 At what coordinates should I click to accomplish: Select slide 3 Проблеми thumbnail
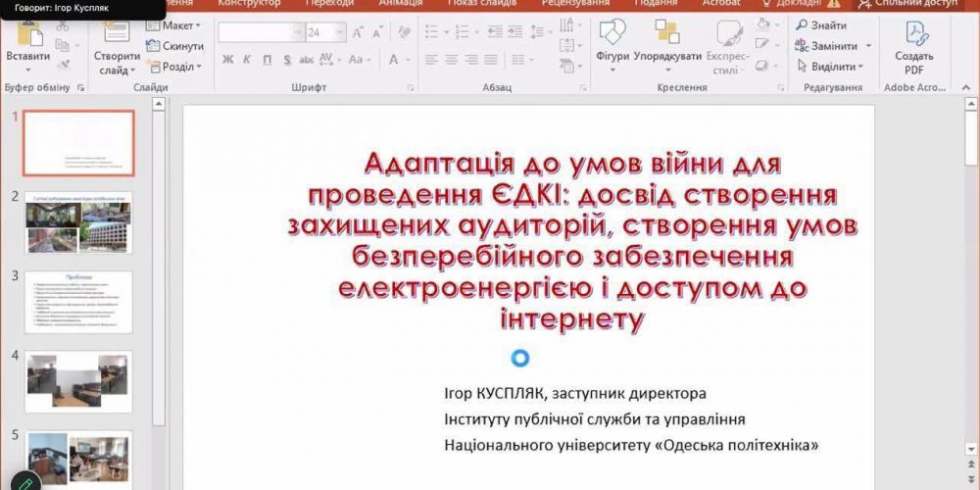[x=78, y=302]
